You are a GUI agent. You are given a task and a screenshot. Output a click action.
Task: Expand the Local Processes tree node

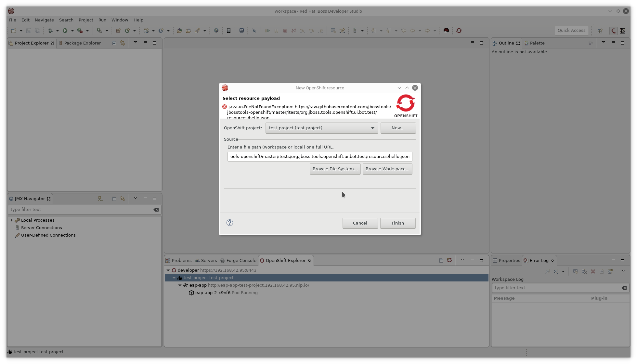(x=12, y=220)
